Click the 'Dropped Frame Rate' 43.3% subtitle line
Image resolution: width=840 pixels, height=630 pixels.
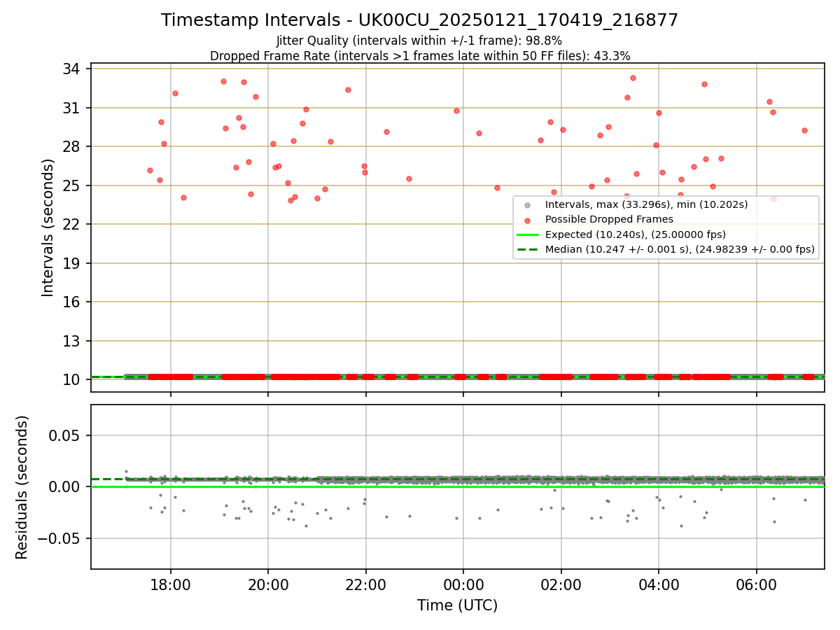pyautogui.click(x=420, y=56)
